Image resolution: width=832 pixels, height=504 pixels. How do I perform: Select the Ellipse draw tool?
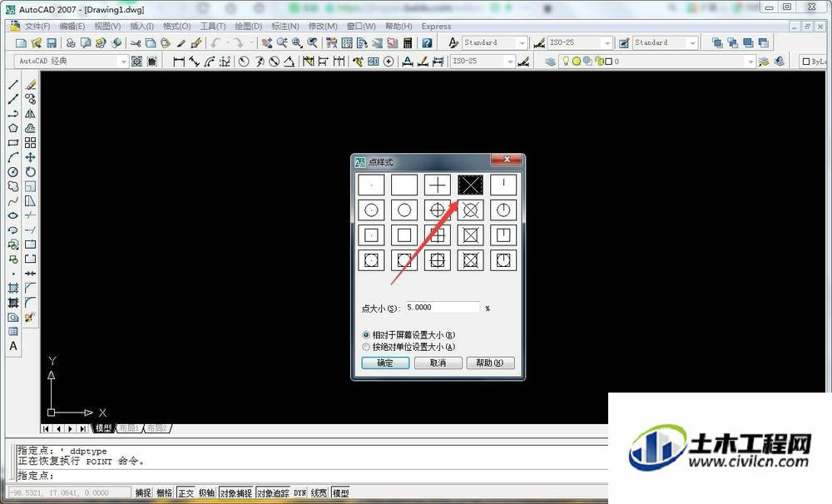tap(13, 215)
